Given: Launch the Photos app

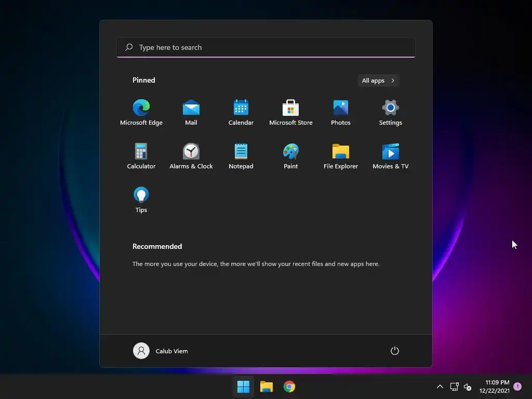Looking at the screenshot, I should (x=341, y=113).
